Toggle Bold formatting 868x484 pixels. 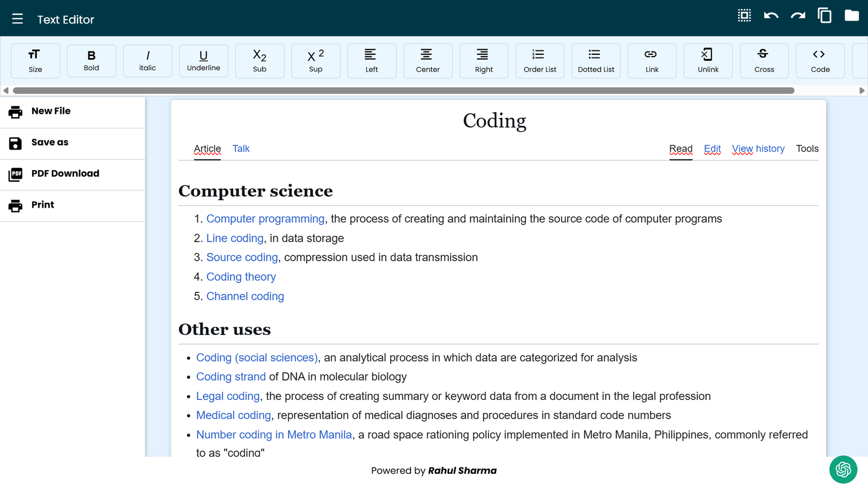[91, 61]
